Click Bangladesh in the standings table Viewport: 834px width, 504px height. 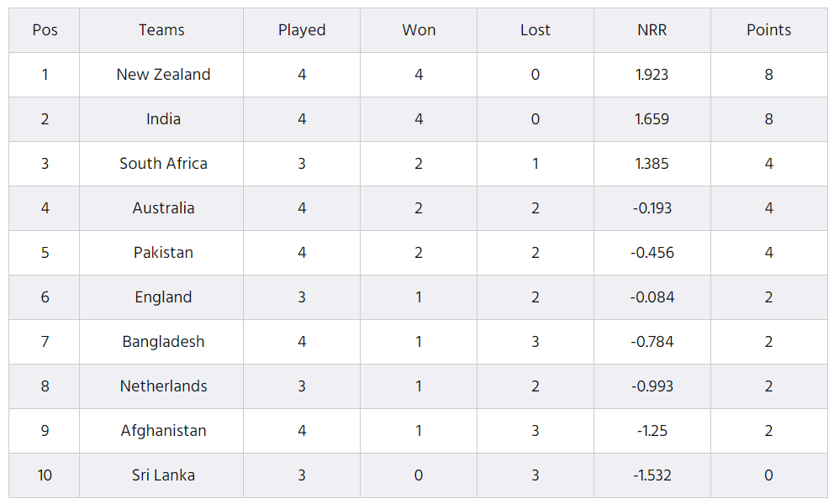(x=163, y=342)
